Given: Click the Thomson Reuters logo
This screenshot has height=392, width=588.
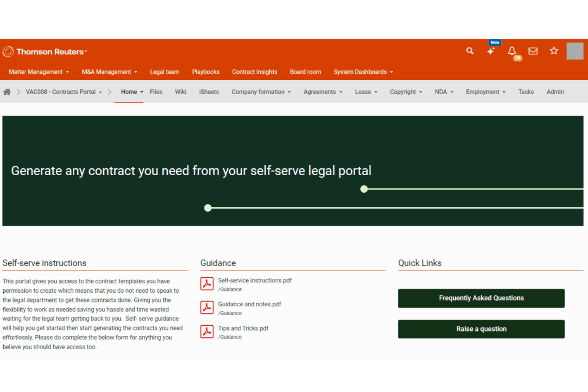Looking at the screenshot, I should (x=44, y=52).
